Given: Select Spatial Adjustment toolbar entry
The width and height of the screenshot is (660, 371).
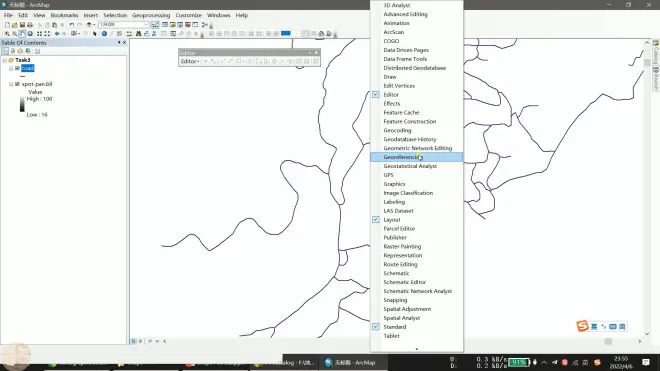Looking at the screenshot, I should click(x=416, y=309).
